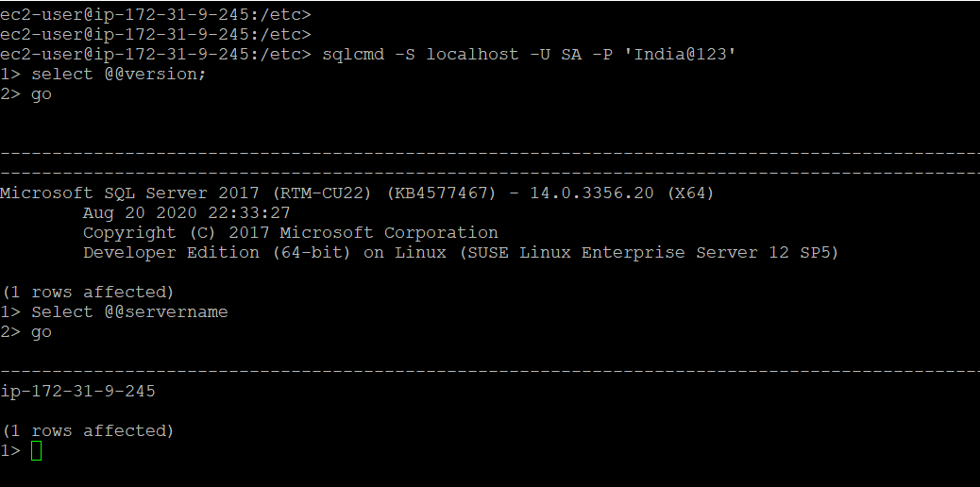Click the "Select @@servername" query text
This screenshot has height=487, width=980.
(129, 311)
